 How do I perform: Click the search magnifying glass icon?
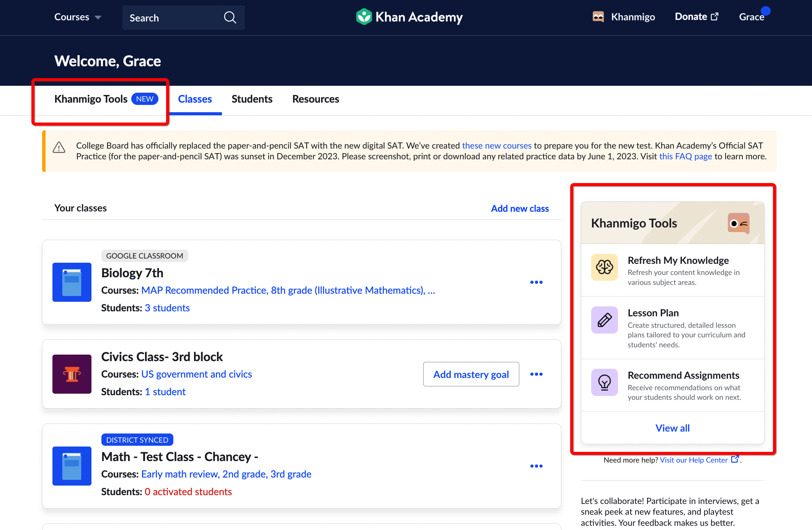click(230, 17)
